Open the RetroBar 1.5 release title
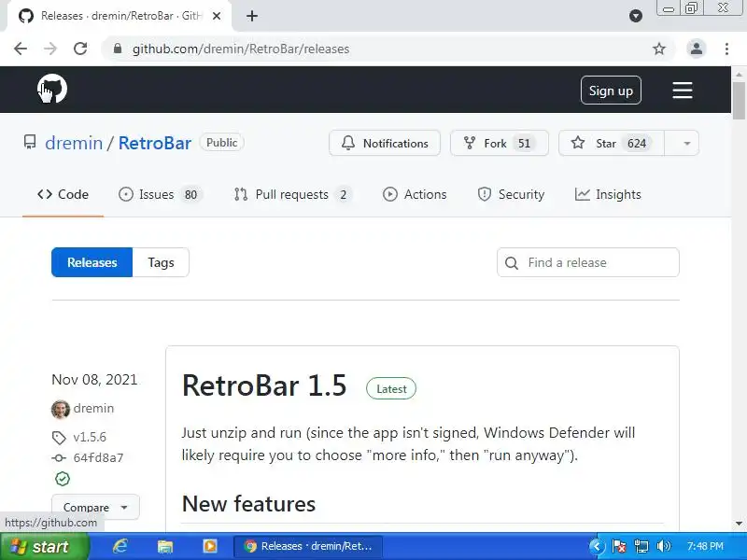This screenshot has width=747, height=560. [x=264, y=385]
